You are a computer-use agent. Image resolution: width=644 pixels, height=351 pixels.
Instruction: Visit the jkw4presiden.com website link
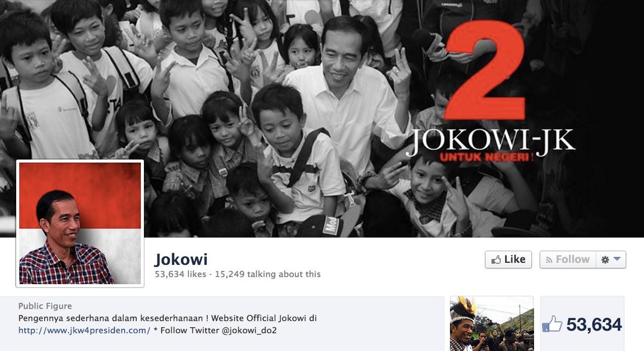84,330
